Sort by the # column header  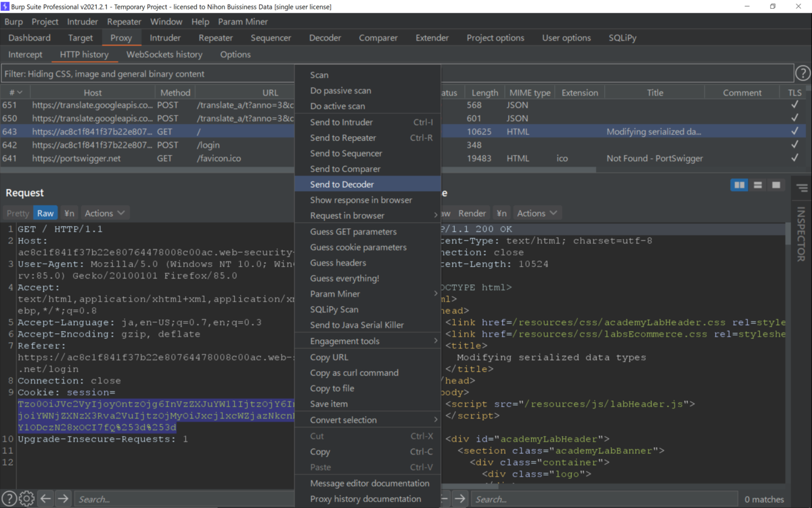coord(15,93)
